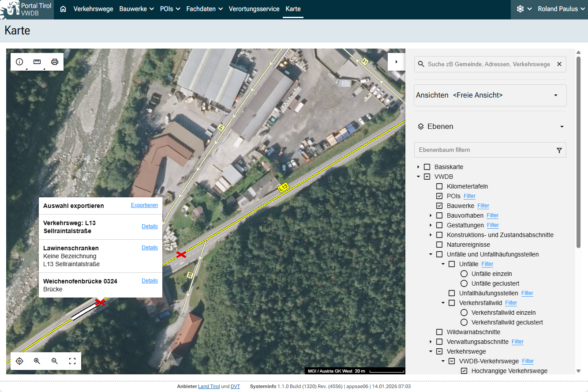Select the ruler measurement tool
The height and width of the screenshot is (392, 588).
tap(37, 62)
